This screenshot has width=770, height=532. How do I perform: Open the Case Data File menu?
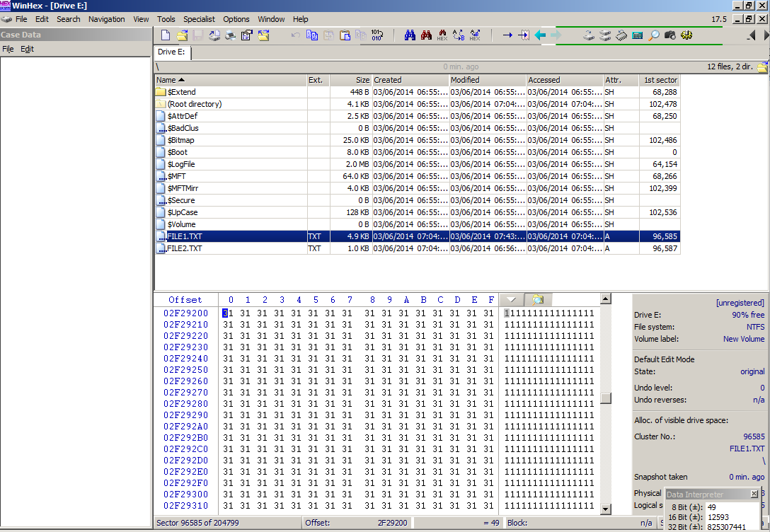coord(8,49)
